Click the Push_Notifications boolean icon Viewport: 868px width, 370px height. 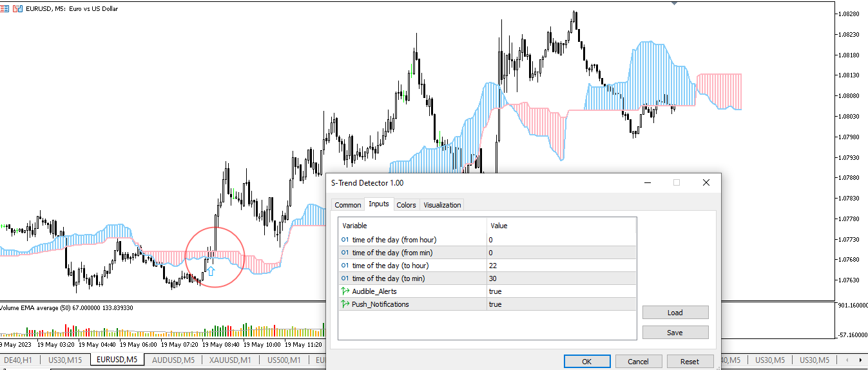(x=345, y=304)
